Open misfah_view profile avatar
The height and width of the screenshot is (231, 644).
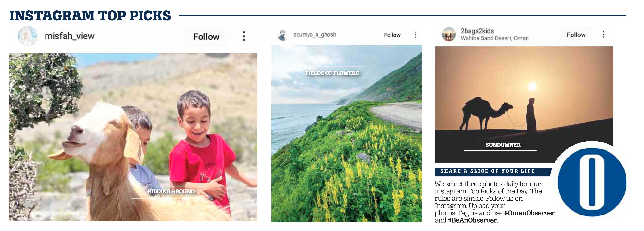28,36
